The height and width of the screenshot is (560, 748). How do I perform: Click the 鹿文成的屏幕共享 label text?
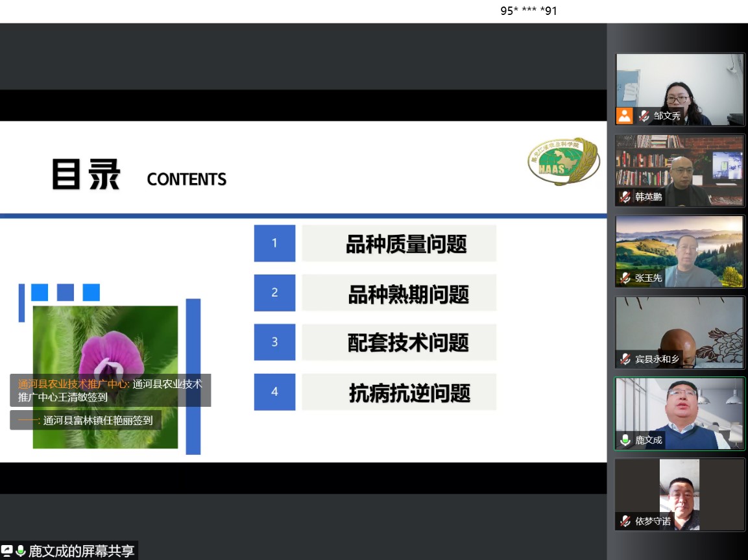[81, 551]
